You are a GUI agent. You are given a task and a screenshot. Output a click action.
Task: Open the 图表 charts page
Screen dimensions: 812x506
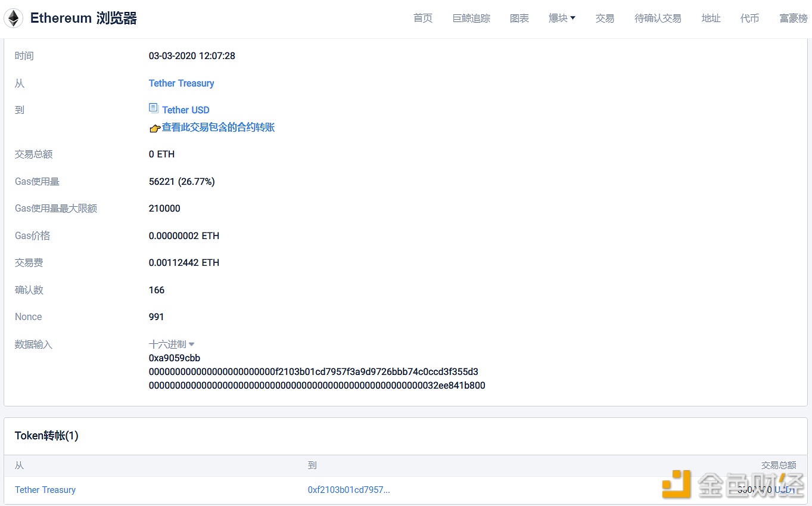click(x=519, y=18)
